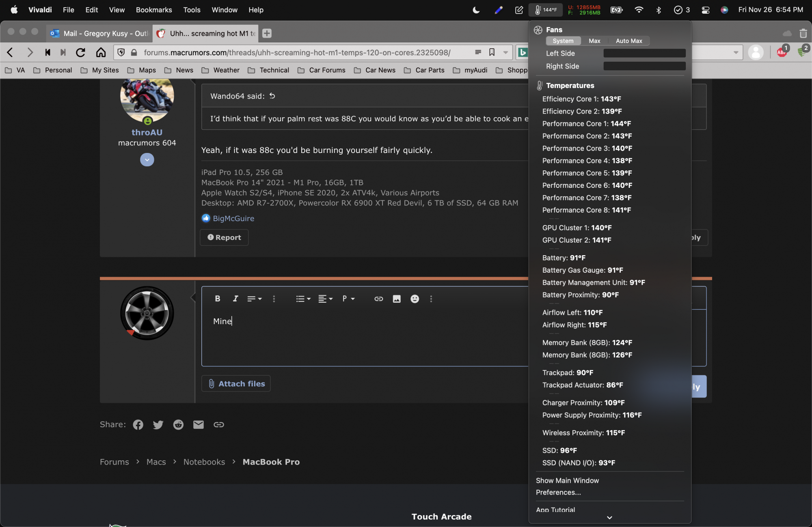
Task: Navigate forward in Vivaldi
Action: click(30, 52)
